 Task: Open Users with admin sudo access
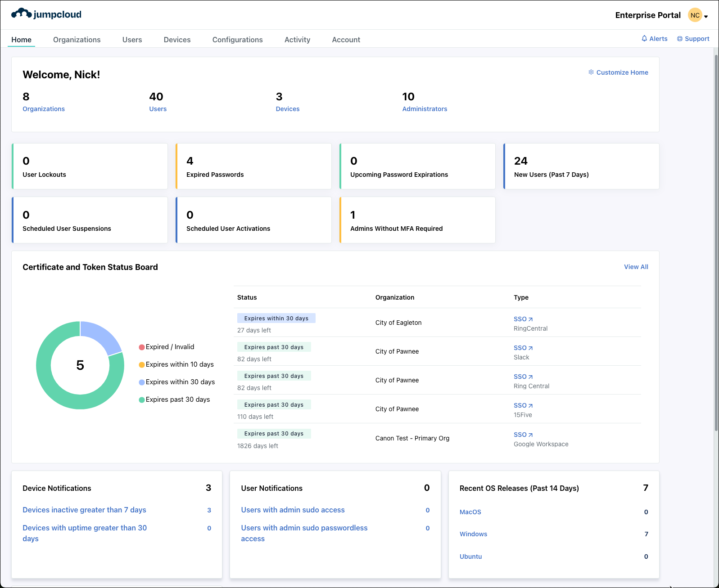(293, 510)
